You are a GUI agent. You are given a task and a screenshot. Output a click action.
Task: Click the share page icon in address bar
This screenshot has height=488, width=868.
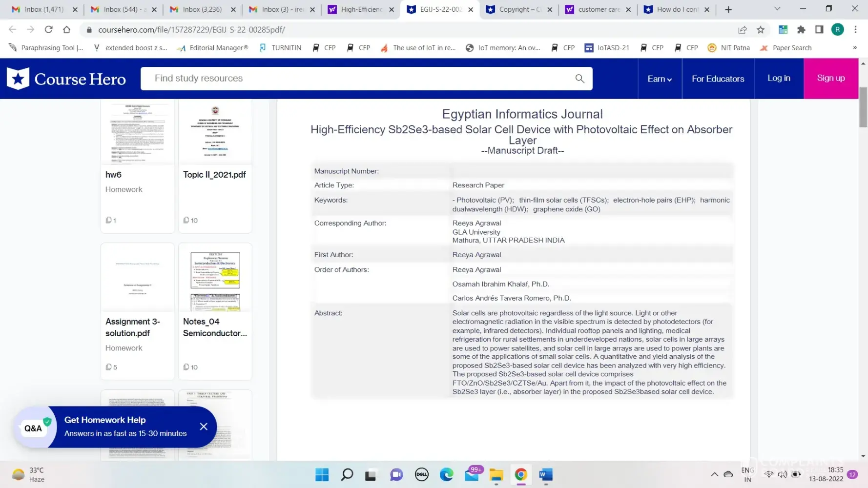point(742,30)
